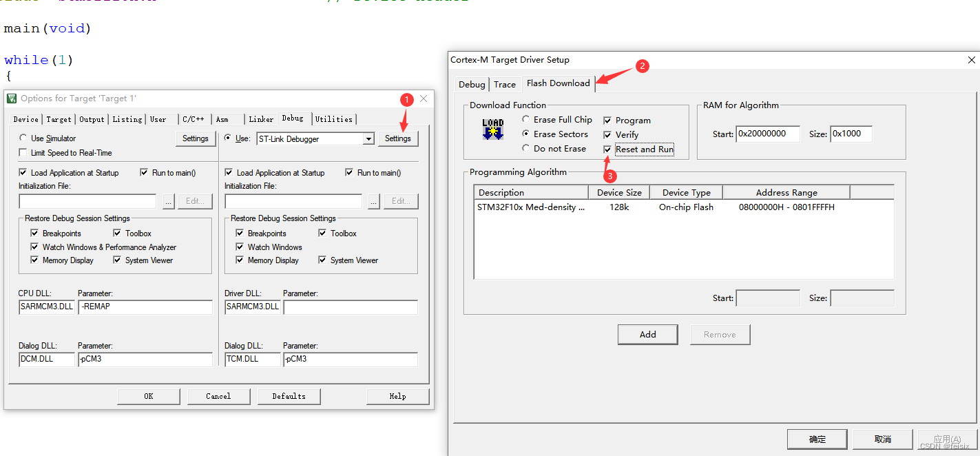
Task: Click the CPU DLL Parameter -REMAP field
Action: tap(145, 307)
